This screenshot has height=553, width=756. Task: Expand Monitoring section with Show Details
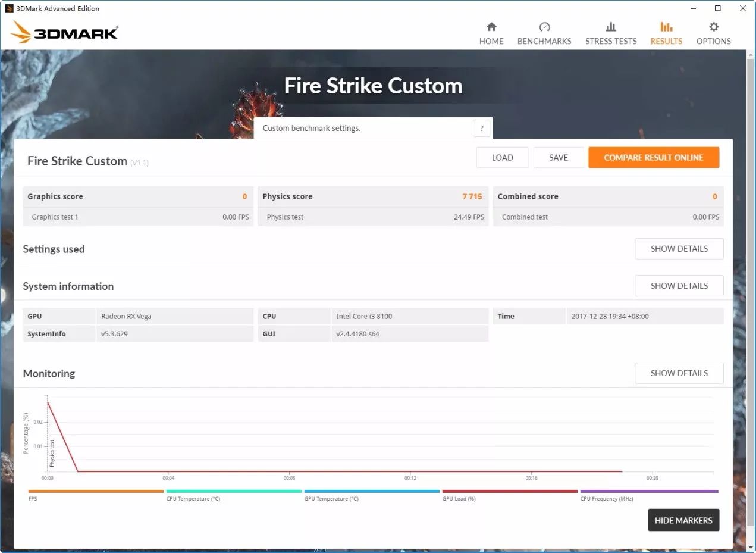(679, 373)
